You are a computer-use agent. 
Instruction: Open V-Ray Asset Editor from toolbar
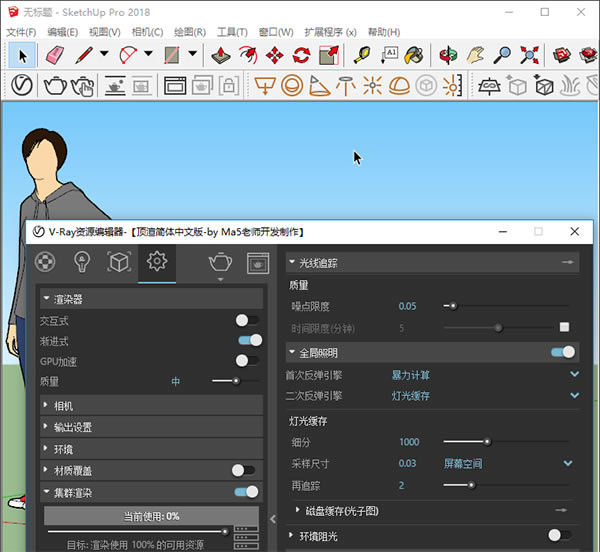click(22, 85)
